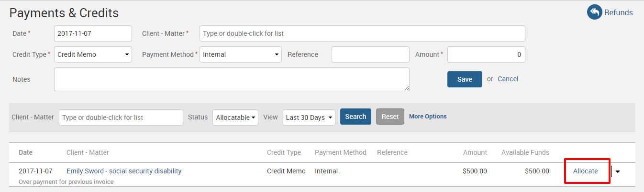Screen dimensions: 644x192
Task: Open the View Last 30 Days dropdown
Action: (309, 117)
